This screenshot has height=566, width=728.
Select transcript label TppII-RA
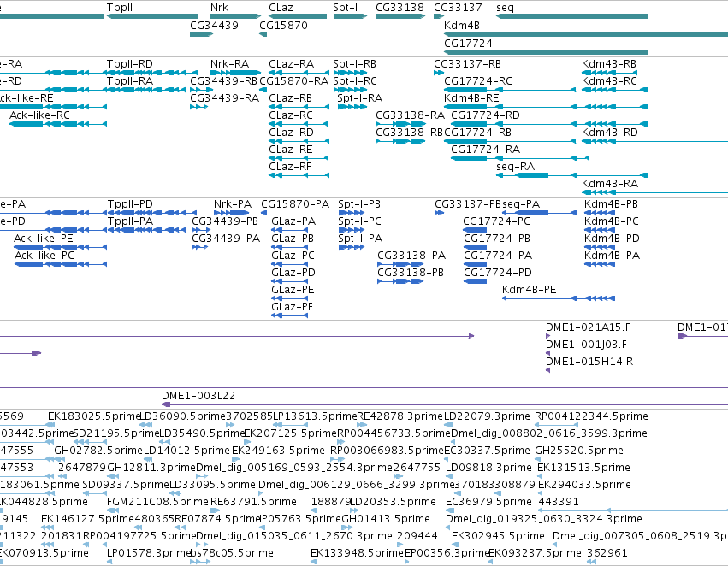click(x=129, y=81)
